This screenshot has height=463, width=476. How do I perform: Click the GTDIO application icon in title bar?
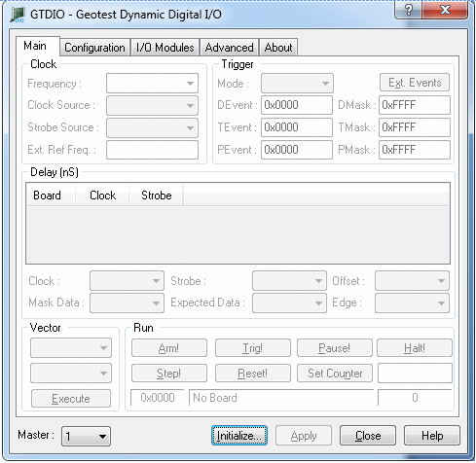click(x=18, y=15)
